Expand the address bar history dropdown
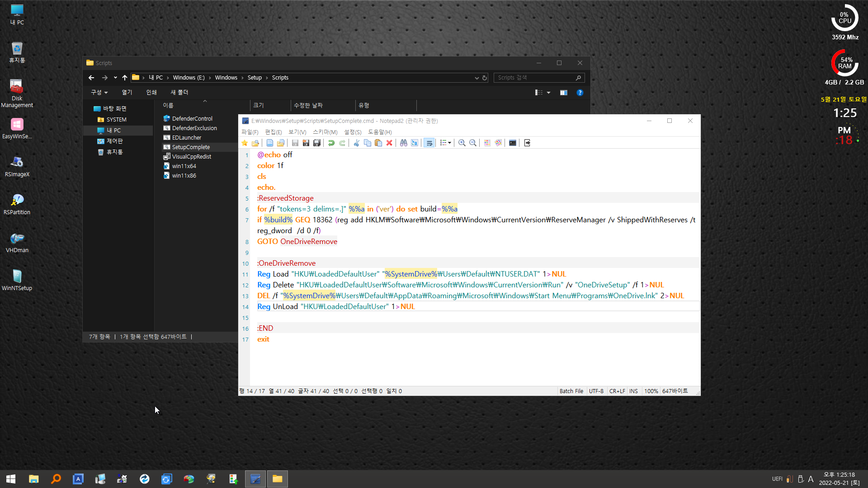 476,78
